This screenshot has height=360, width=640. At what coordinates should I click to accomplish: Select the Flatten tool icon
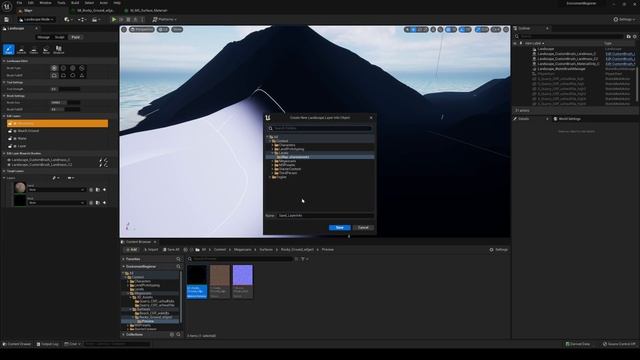tap(34, 50)
